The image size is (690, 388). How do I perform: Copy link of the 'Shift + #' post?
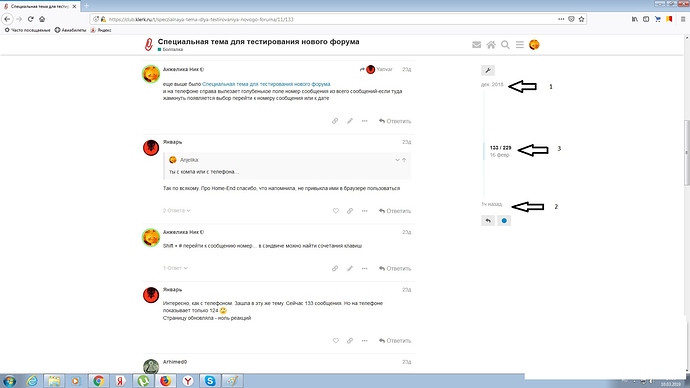tap(335, 268)
